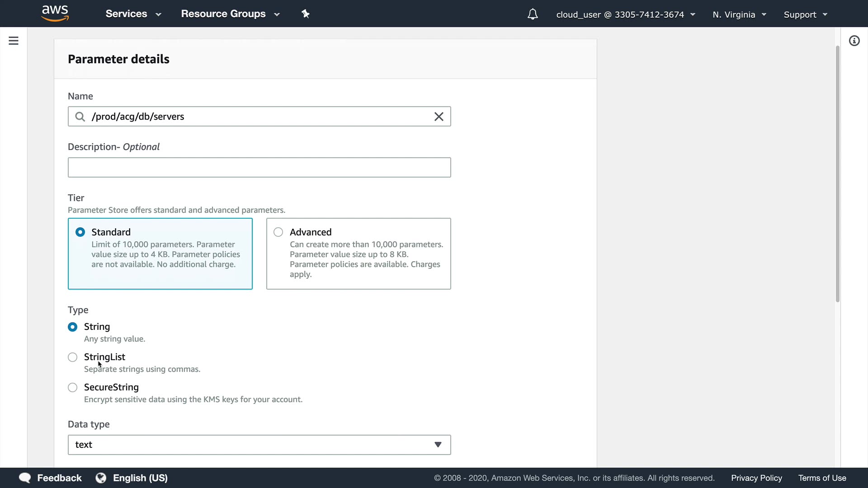The image size is (868, 488).
Task: Click the AWS logo home icon
Action: point(55,14)
